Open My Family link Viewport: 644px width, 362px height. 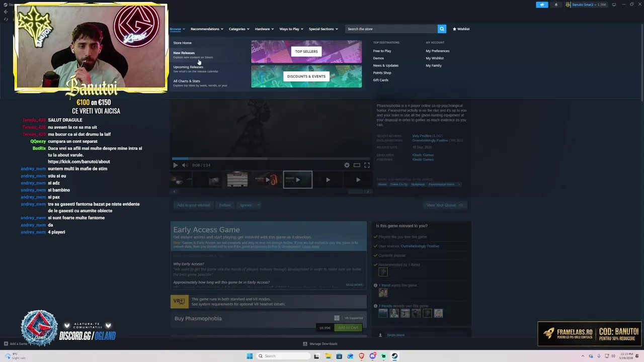[x=433, y=65]
